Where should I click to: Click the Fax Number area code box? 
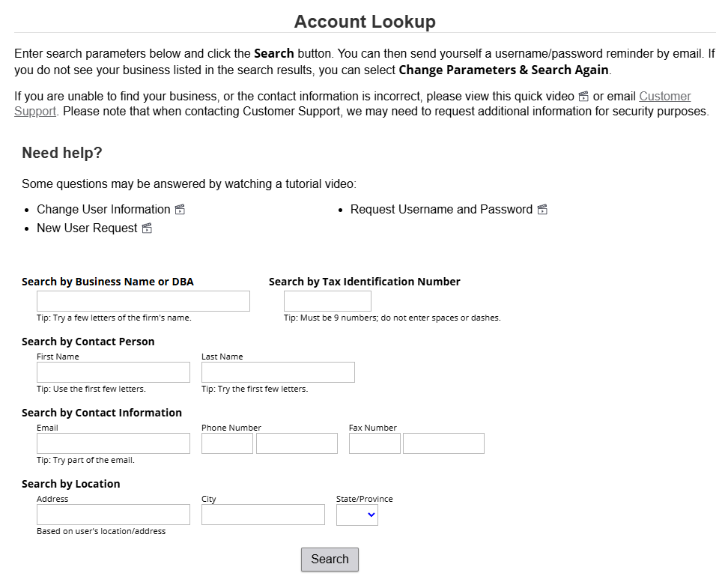click(x=374, y=443)
